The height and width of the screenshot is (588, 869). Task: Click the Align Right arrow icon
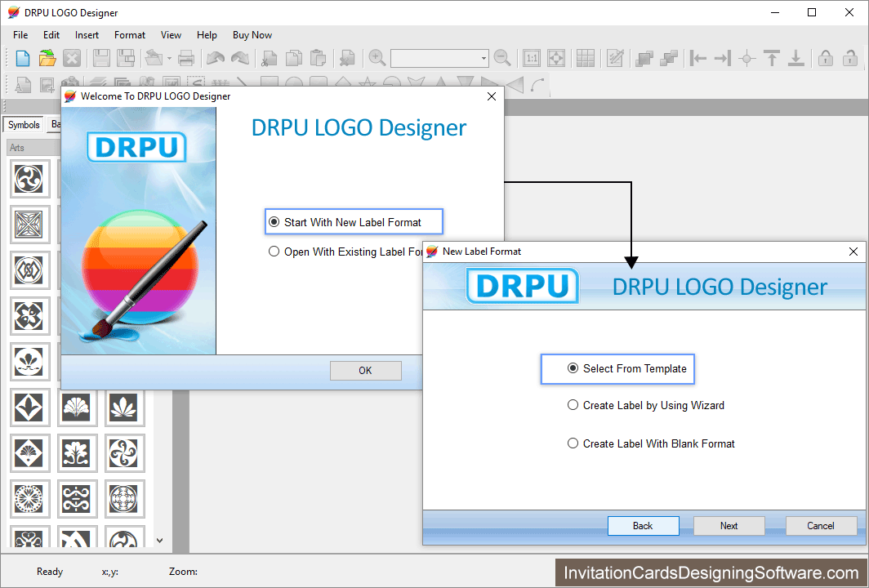[x=723, y=58]
